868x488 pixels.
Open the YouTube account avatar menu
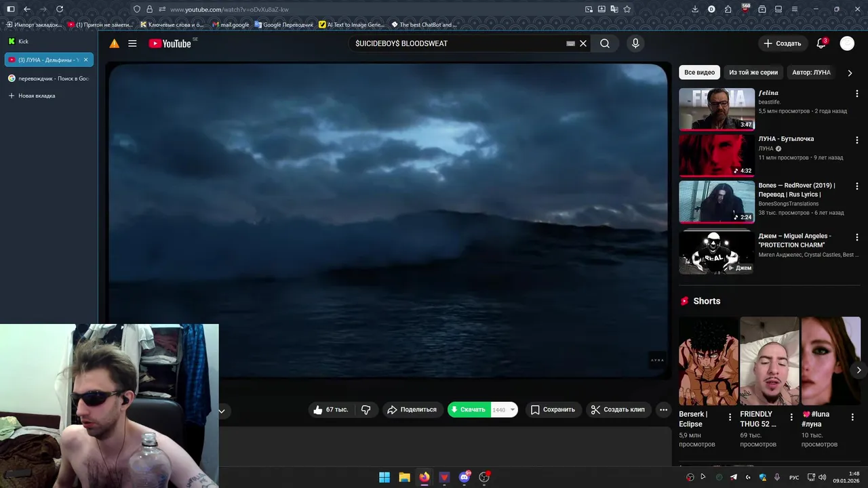[x=847, y=43]
